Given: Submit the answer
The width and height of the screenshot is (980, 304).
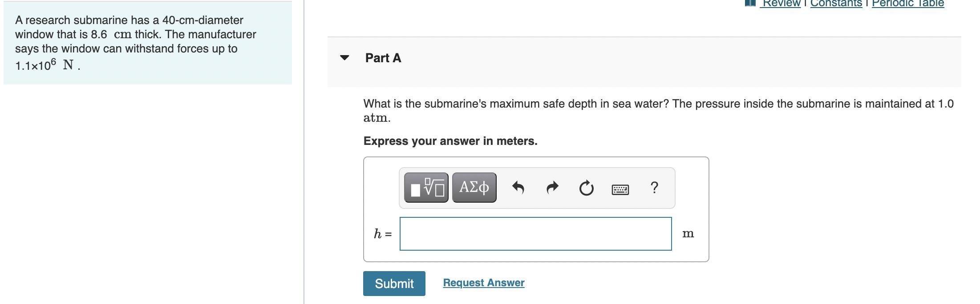Looking at the screenshot, I should point(394,284).
